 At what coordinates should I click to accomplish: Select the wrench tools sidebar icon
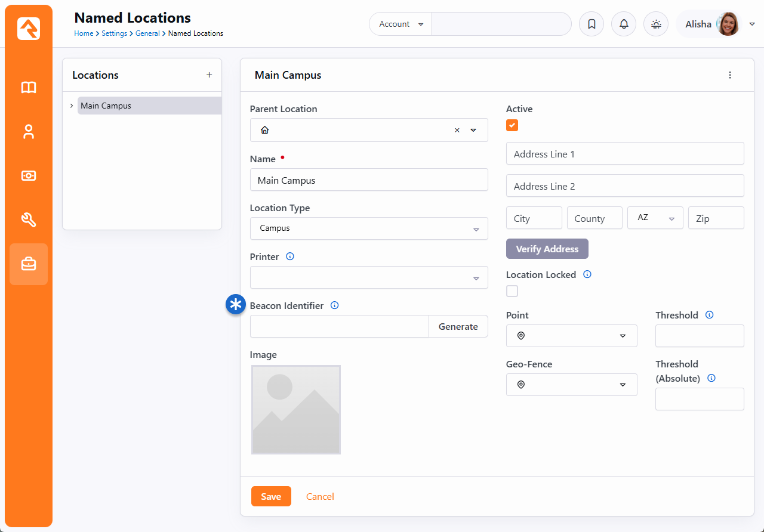[x=29, y=220]
